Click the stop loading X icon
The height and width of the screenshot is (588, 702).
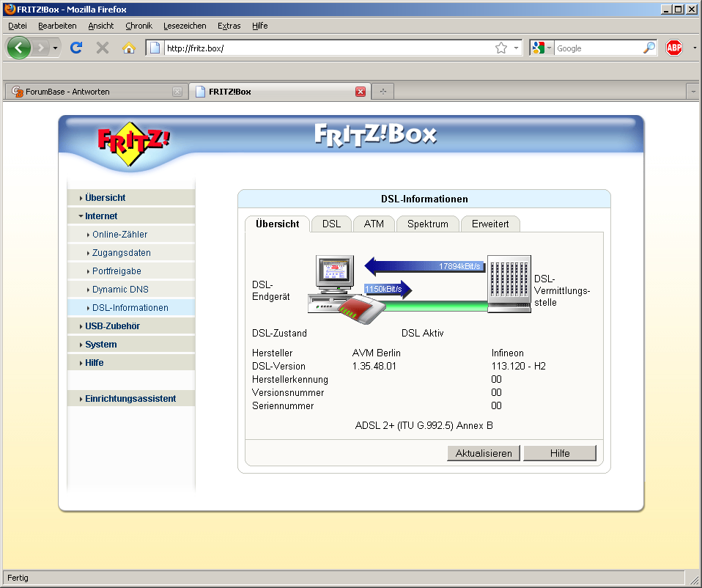click(103, 48)
